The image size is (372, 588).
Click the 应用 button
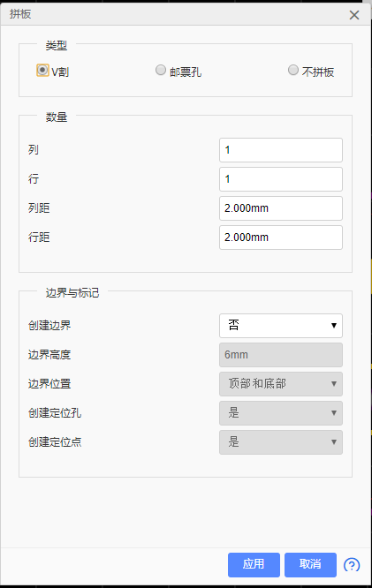coord(254,565)
